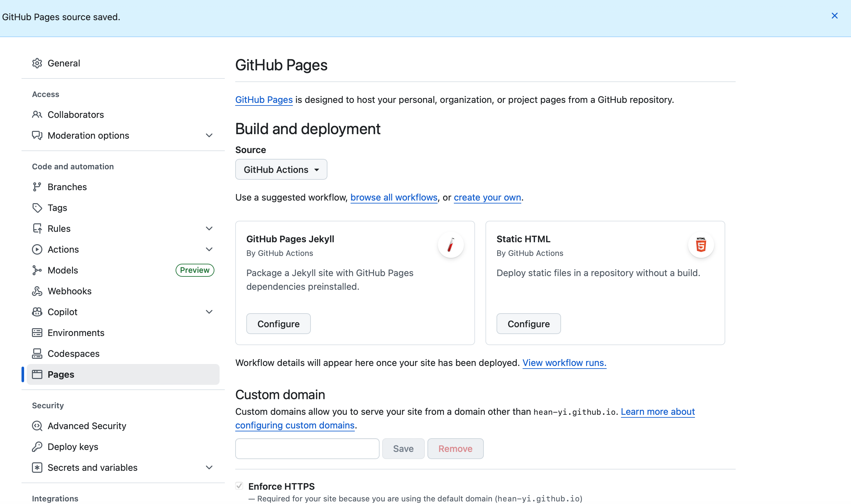Open the GitHub Actions source dropdown
The image size is (851, 504).
[281, 170]
